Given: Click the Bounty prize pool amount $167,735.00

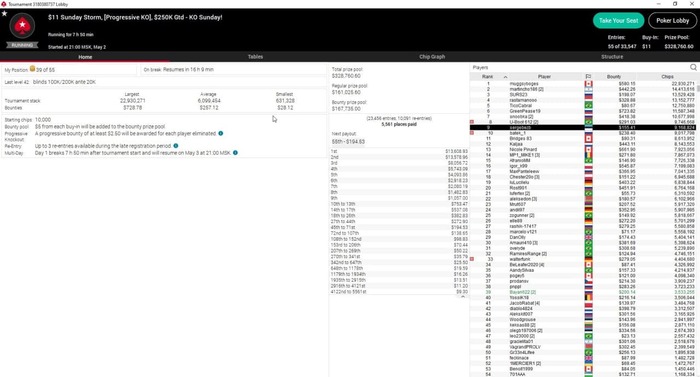Looking at the screenshot, I should pyautogui.click(x=346, y=109).
